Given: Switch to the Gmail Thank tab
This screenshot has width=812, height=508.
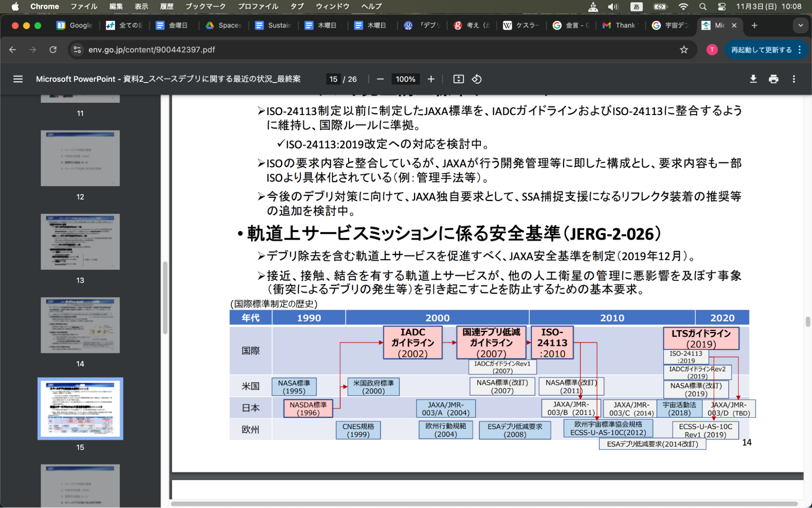Looking at the screenshot, I should click(621, 26).
